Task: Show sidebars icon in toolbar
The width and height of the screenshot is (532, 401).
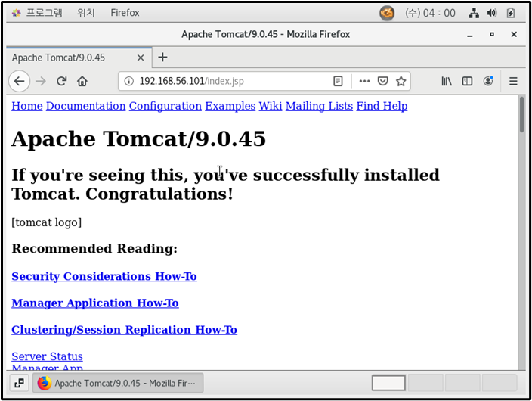Action: pos(467,81)
